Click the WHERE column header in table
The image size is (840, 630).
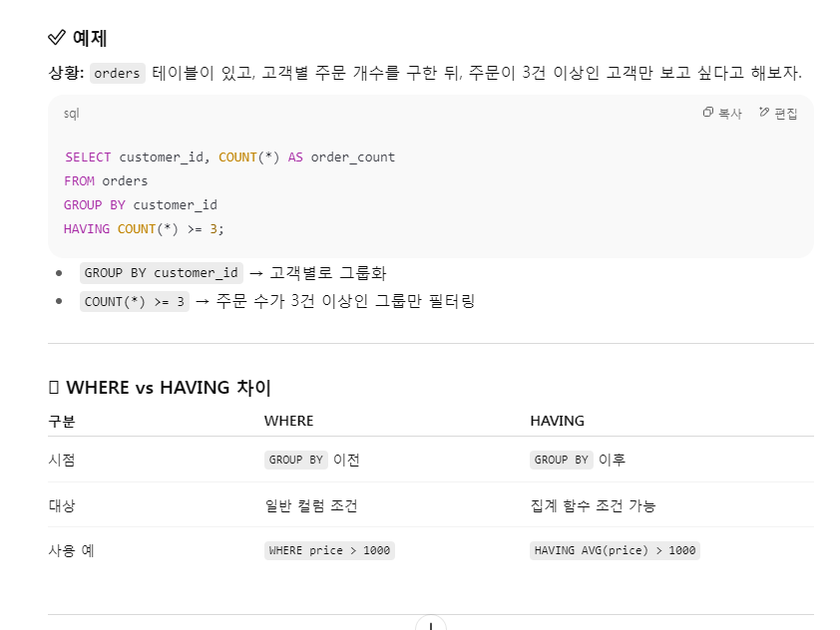(x=288, y=421)
